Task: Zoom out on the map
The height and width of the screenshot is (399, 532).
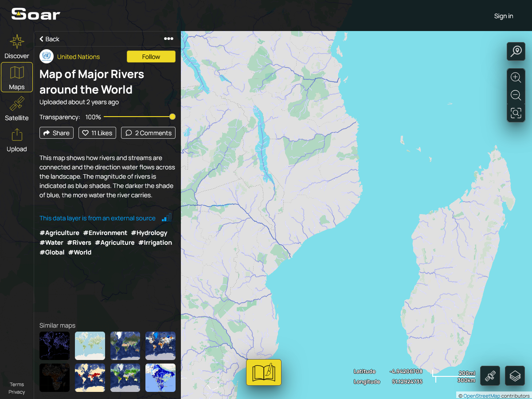Action: click(516, 95)
